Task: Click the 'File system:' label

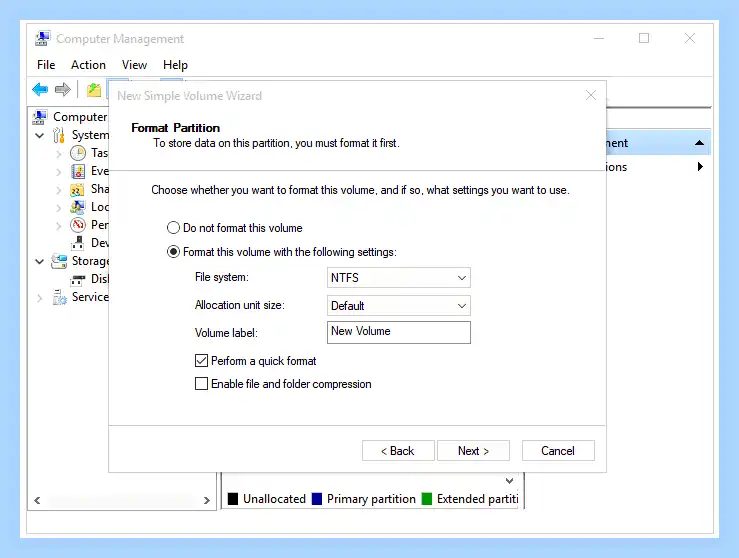Action: [222, 277]
